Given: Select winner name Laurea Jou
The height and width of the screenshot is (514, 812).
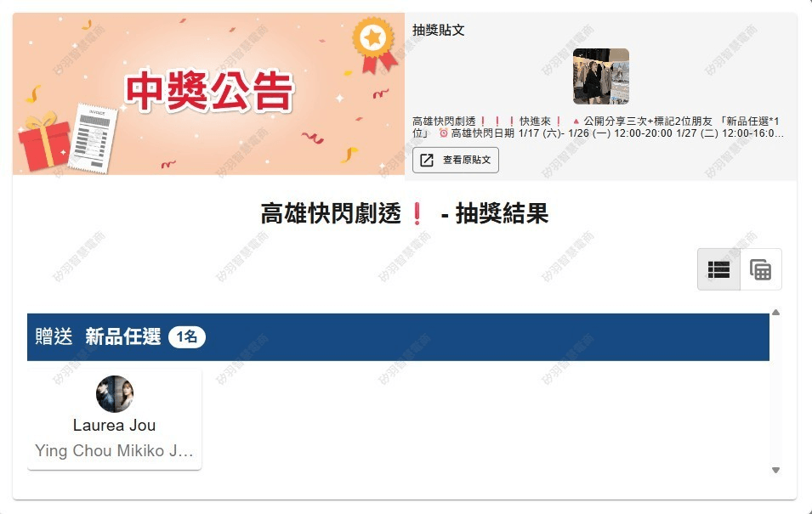Looking at the screenshot, I should point(115,425).
